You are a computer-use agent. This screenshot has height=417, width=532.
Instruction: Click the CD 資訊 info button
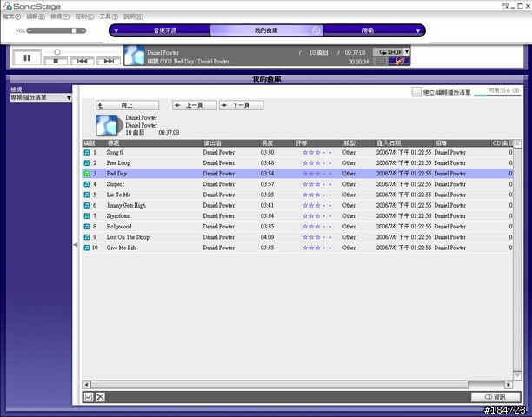pyautogui.click(x=495, y=397)
